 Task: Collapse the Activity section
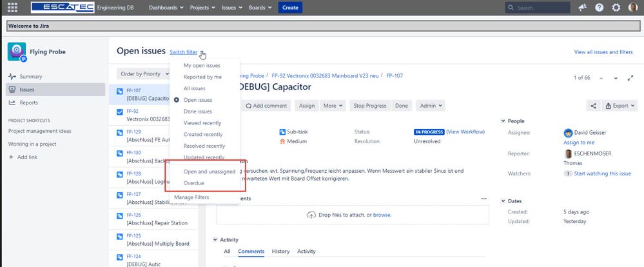pos(215,240)
